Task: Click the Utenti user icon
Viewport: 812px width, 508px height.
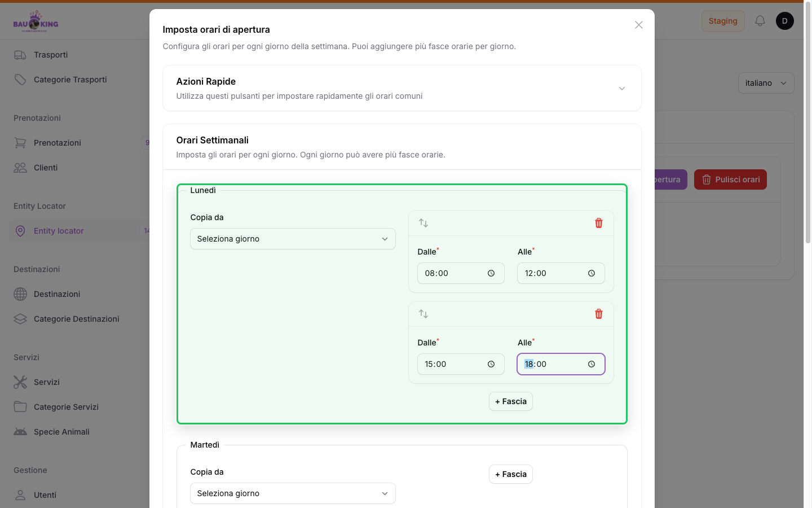Action: (20, 495)
